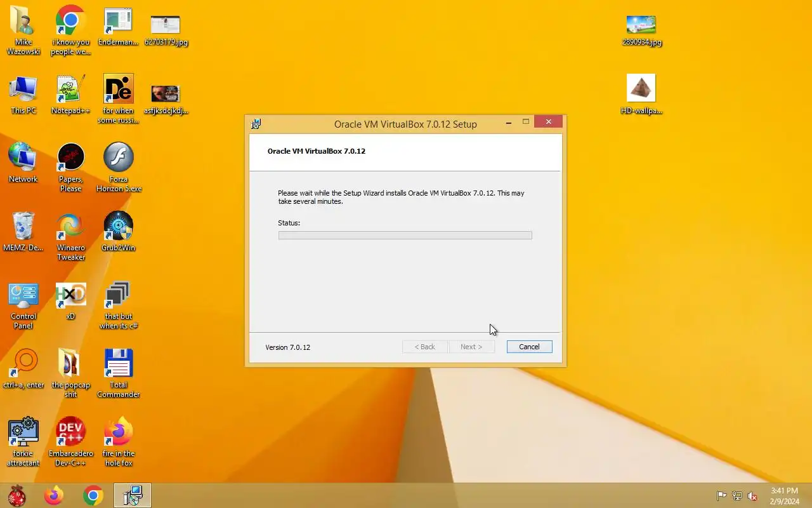This screenshot has width=812, height=508.
Task: Open Chrome from the taskbar
Action: tap(93, 495)
